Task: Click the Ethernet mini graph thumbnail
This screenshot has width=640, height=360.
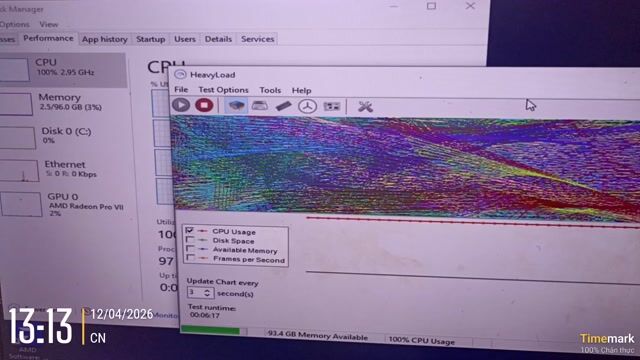Action: [19, 171]
